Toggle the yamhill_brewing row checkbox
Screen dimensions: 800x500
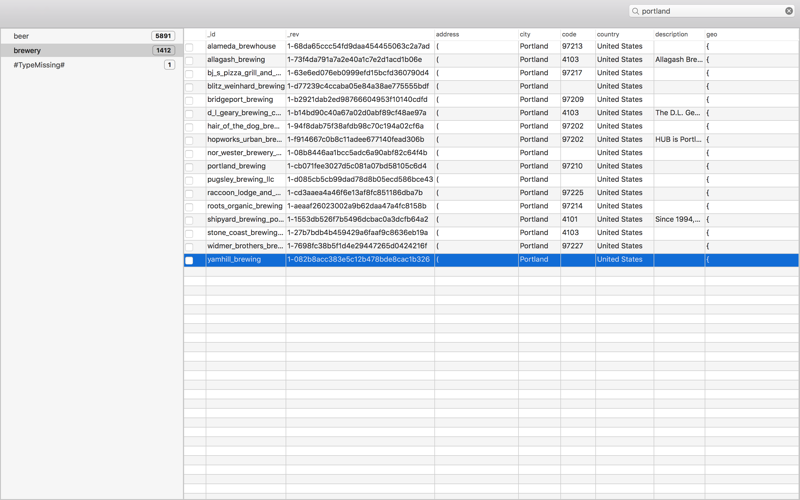(189, 260)
